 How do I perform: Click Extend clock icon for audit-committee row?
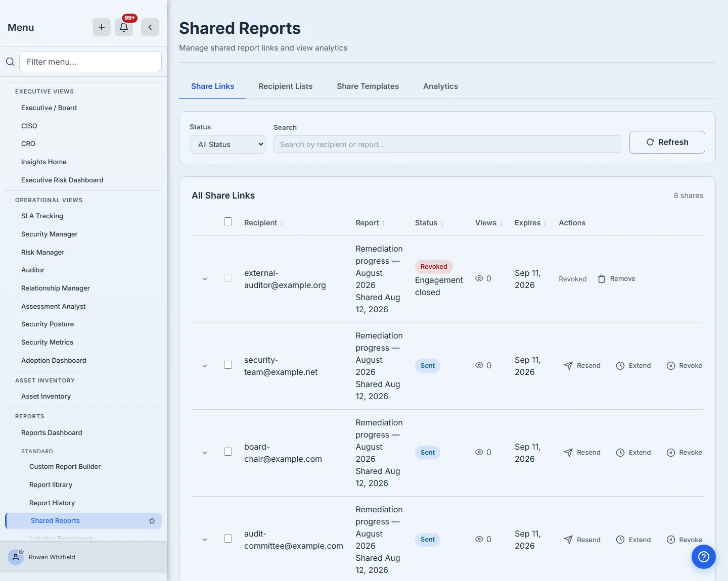[x=620, y=540]
